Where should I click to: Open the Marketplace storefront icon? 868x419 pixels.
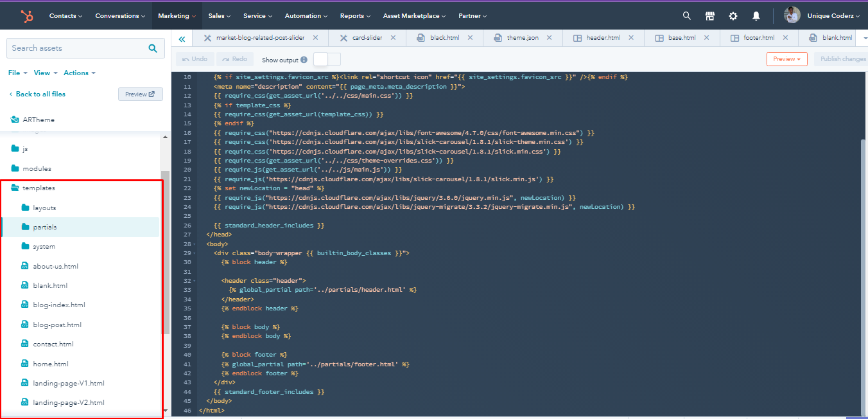[x=709, y=15]
